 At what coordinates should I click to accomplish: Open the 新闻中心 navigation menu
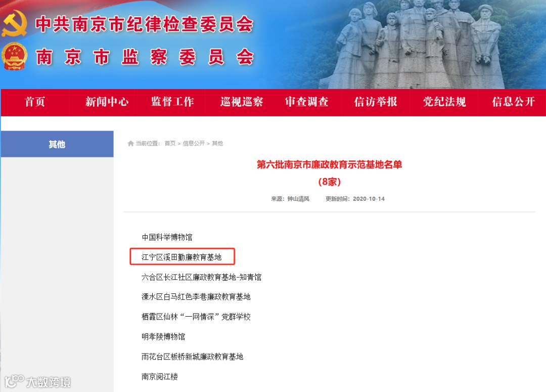click(x=107, y=102)
